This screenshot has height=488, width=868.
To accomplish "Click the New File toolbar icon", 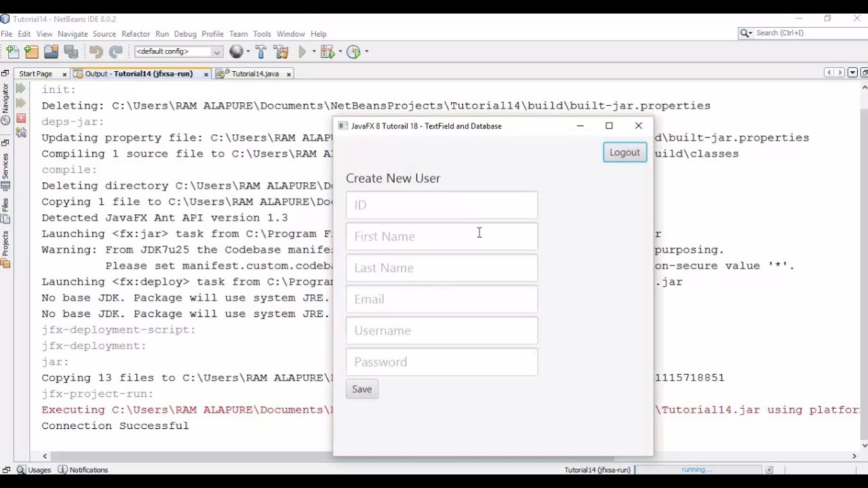I will click(x=12, y=52).
